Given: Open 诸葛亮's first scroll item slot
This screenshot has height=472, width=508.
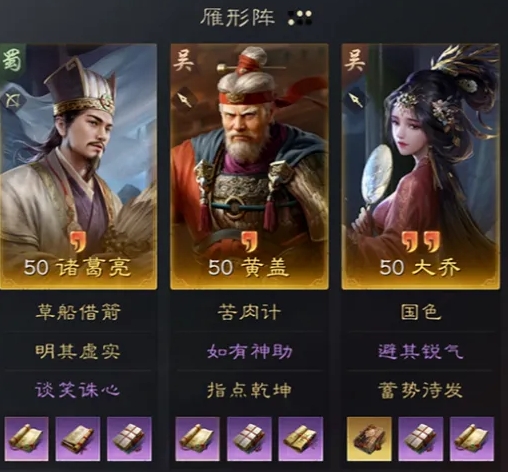Looking at the screenshot, I should point(26,439).
